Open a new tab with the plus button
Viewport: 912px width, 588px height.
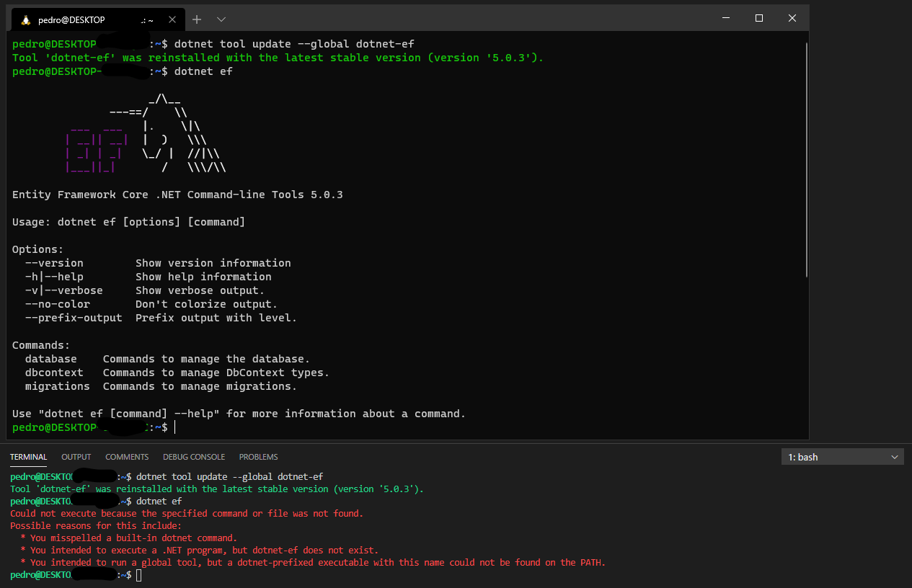197,19
